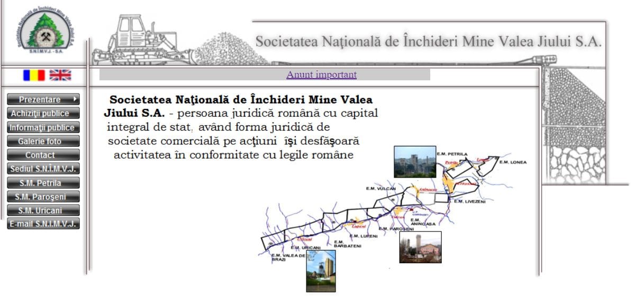Follow the Anunt important link
Screen dimensions: 644x305
322,75
